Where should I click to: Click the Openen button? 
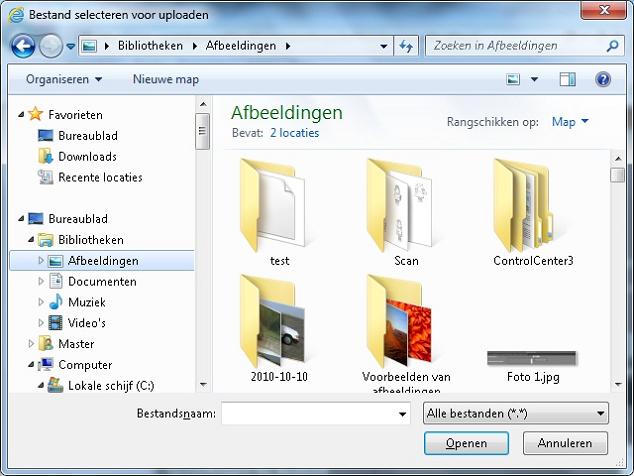(x=466, y=443)
